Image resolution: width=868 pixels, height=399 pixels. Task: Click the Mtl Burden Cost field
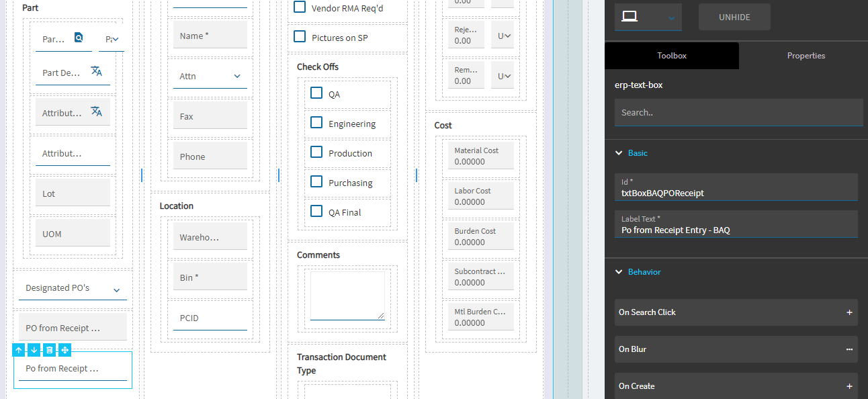tap(481, 317)
